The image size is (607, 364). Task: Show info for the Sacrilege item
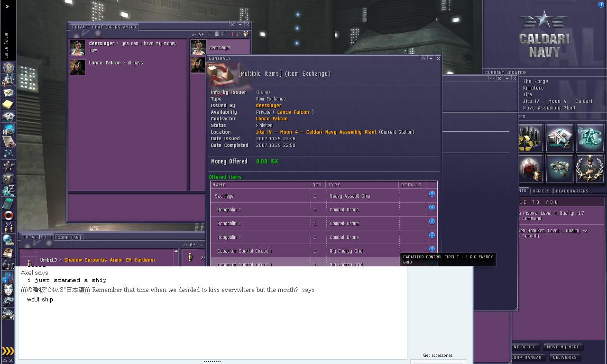[432, 194]
